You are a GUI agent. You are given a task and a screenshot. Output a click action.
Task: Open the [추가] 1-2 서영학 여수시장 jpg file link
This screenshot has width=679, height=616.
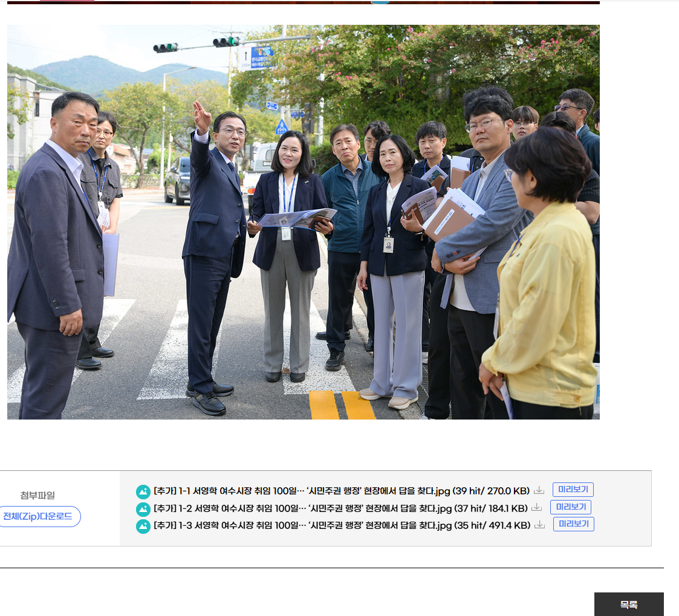tap(341, 508)
